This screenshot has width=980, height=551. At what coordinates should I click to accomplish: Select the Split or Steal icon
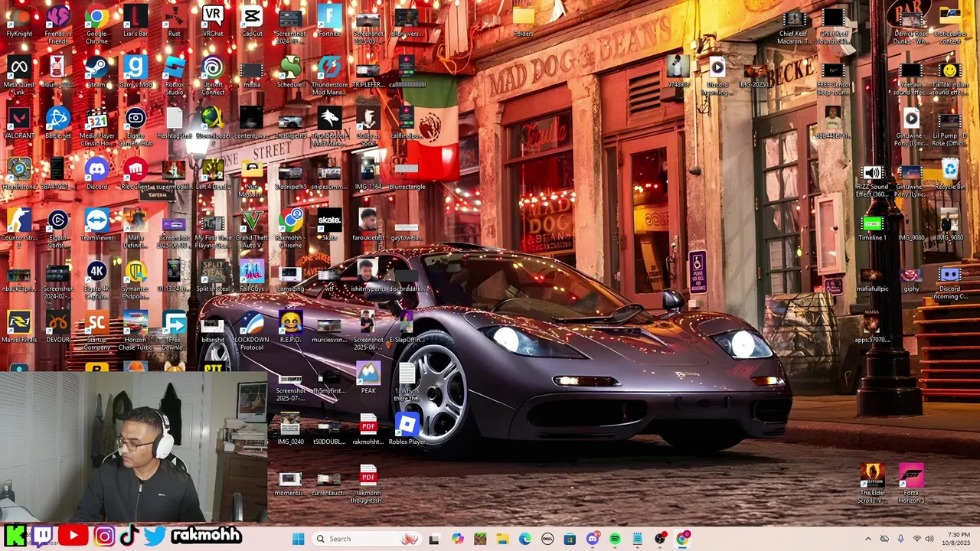tap(213, 276)
